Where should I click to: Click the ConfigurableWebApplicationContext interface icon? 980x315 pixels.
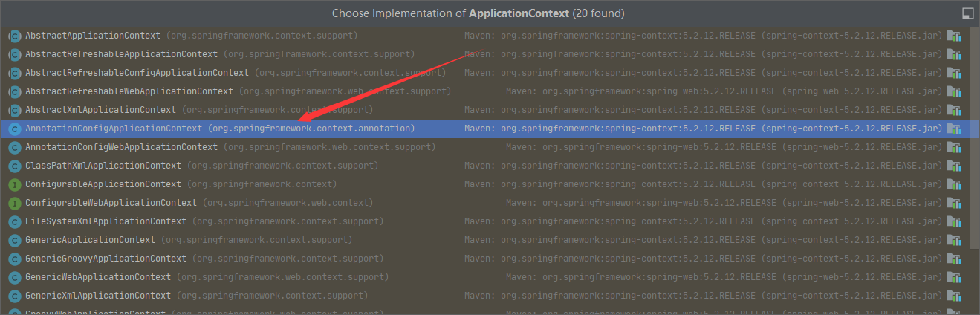[x=14, y=203]
